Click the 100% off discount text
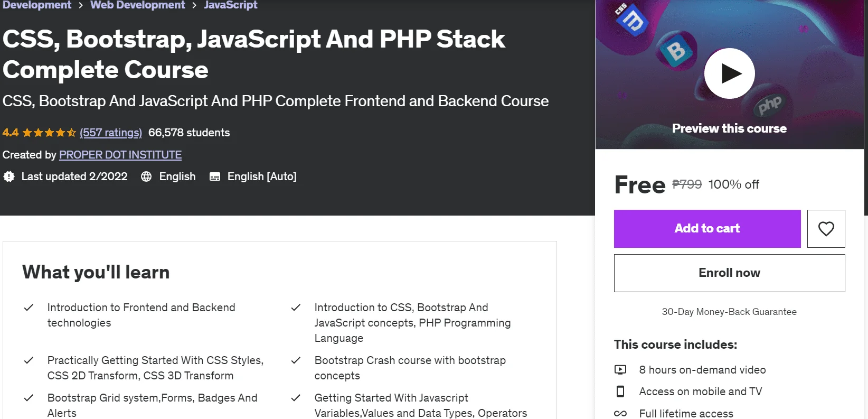 pyautogui.click(x=733, y=184)
